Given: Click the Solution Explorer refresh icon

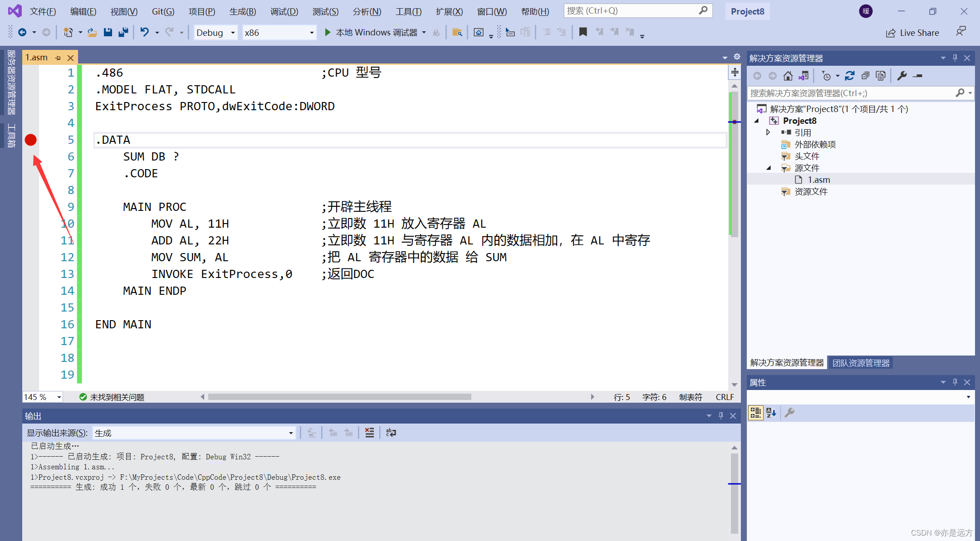Looking at the screenshot, I should point(849,76).
